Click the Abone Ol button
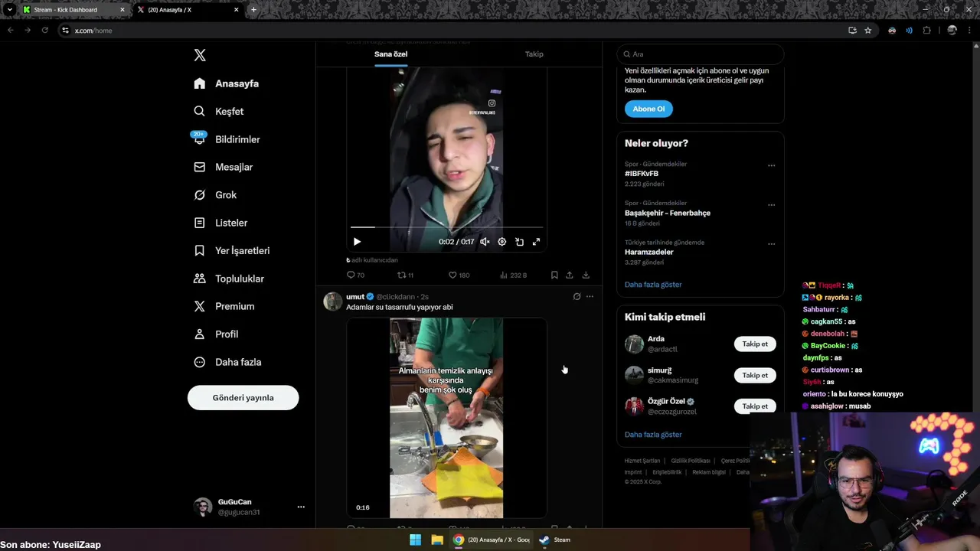980x551 pixels. pos(648,109)
